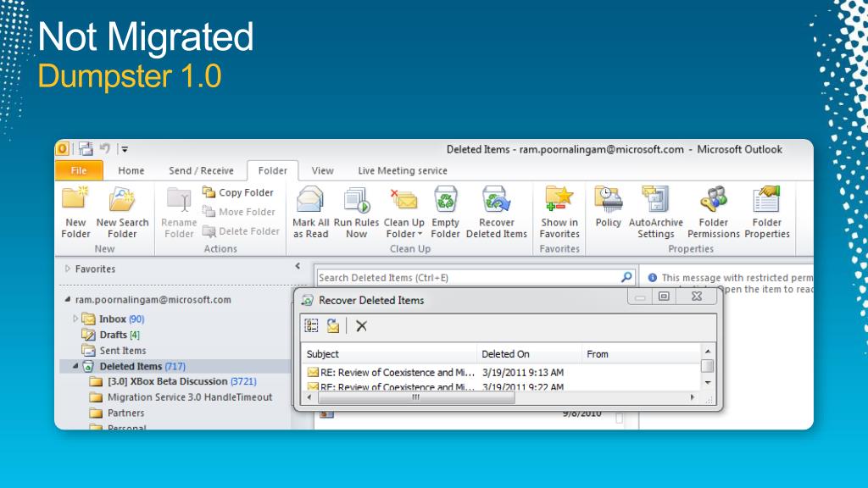The width and height of the screenshot is (868, 488).
Task: Open [3.0] XBox Beta Discussion folder
Action: (x=173, y=381)
